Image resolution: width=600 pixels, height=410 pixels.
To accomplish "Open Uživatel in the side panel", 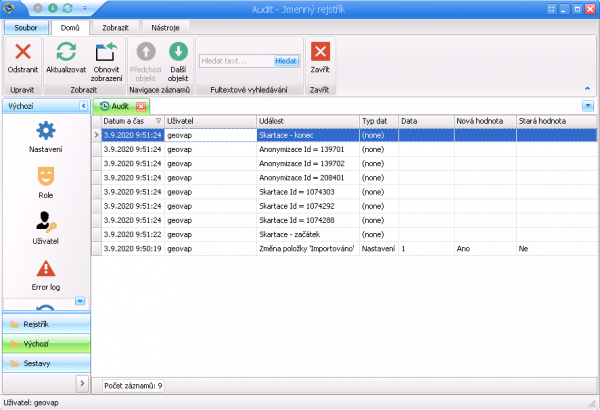I will pos(45,224).
